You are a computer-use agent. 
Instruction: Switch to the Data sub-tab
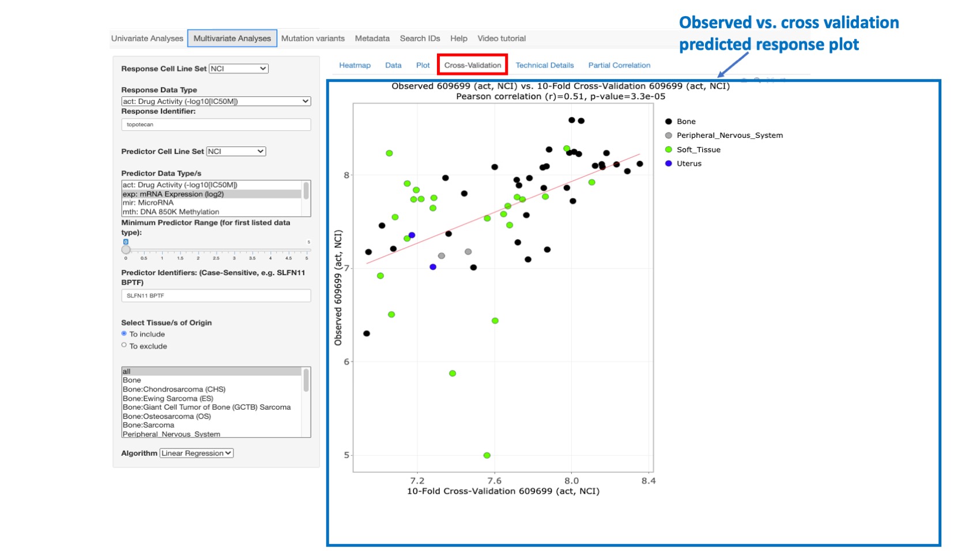point(393,65)
